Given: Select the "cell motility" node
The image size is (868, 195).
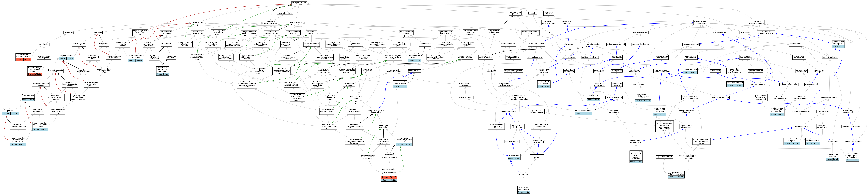Looking at the screenshot, I should coord(68,33).
